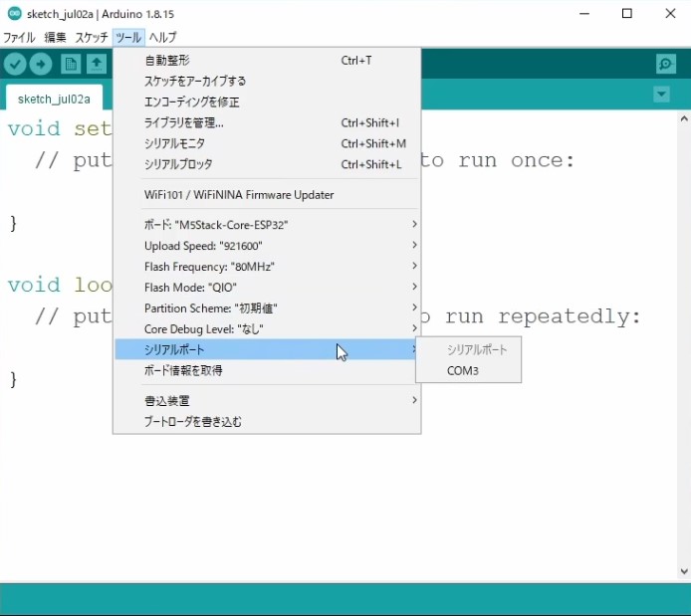
Task: Click the closing brace after loop
Action: (14, 379)
